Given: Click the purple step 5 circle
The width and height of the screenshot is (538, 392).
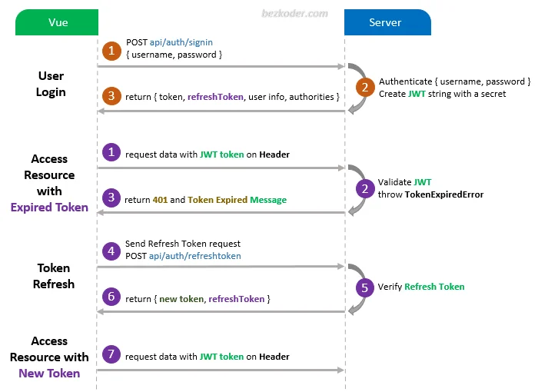Looking at the screenshot, I should (x=365, y=287).
